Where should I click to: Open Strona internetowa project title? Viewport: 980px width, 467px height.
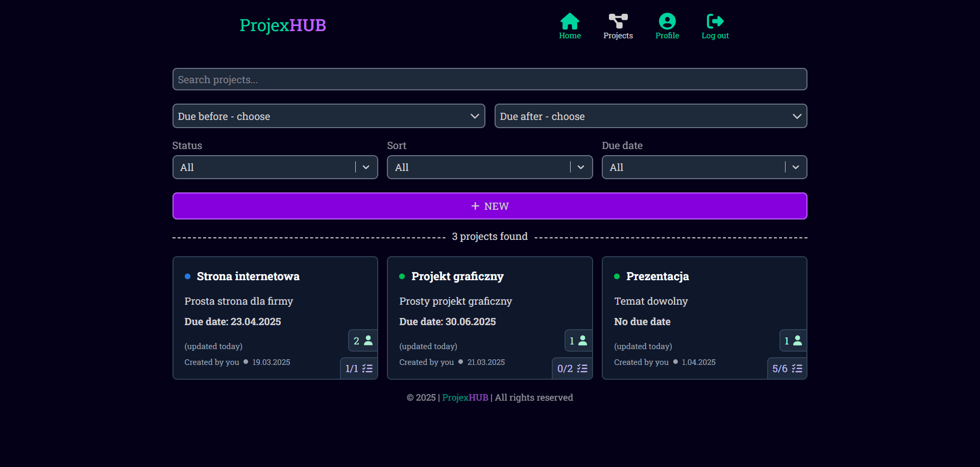coord(248,276)
